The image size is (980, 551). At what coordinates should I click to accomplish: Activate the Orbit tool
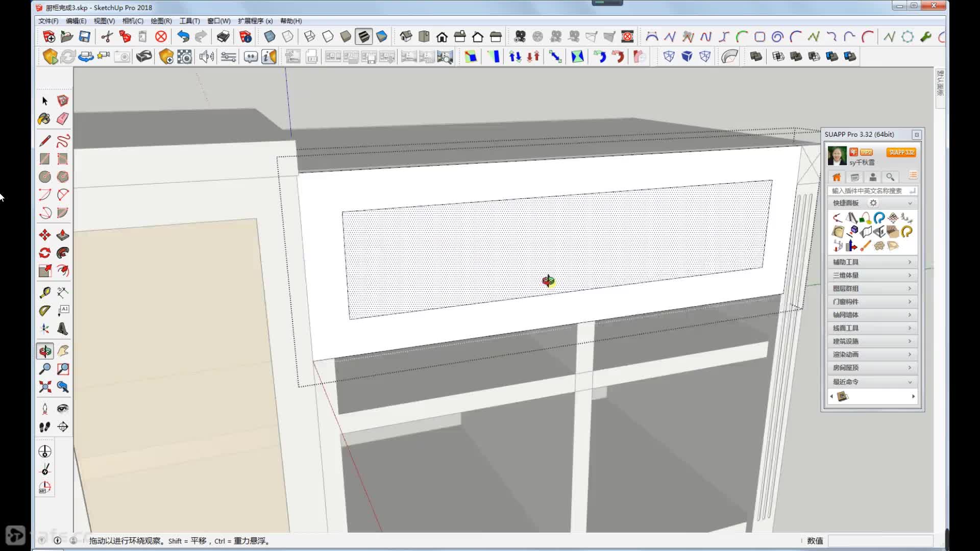pyautogui.click(x=45, y=351)
